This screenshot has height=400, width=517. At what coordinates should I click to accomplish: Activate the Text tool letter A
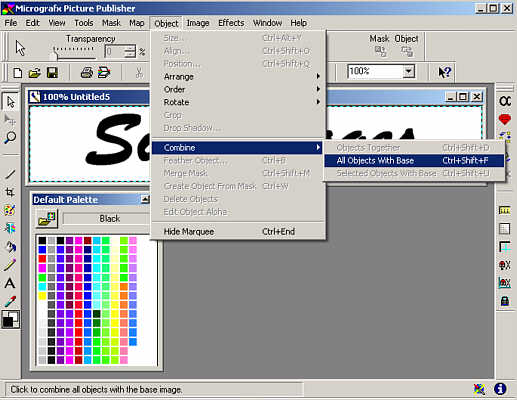click(10, 283)
